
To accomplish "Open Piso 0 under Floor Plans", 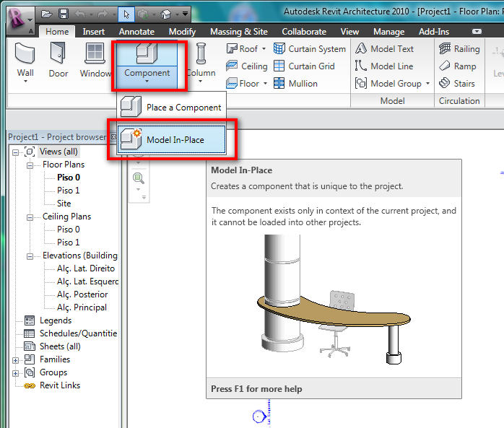I will pyautogui.click(x=69, y=178).
